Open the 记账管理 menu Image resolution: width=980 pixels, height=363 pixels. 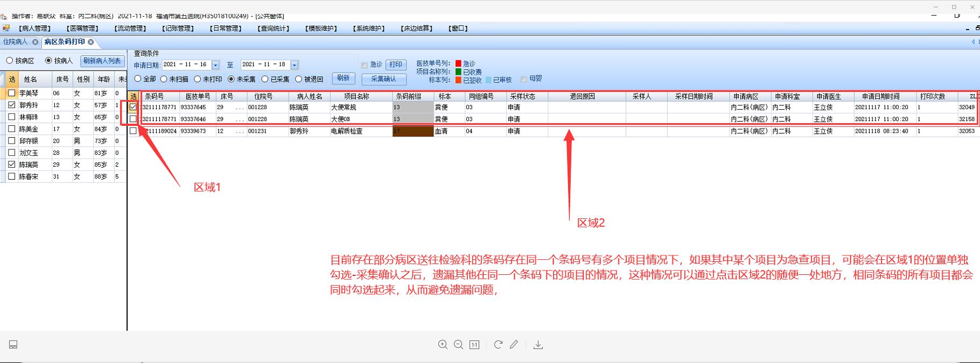pyautogui.click(x=178, y=29)
